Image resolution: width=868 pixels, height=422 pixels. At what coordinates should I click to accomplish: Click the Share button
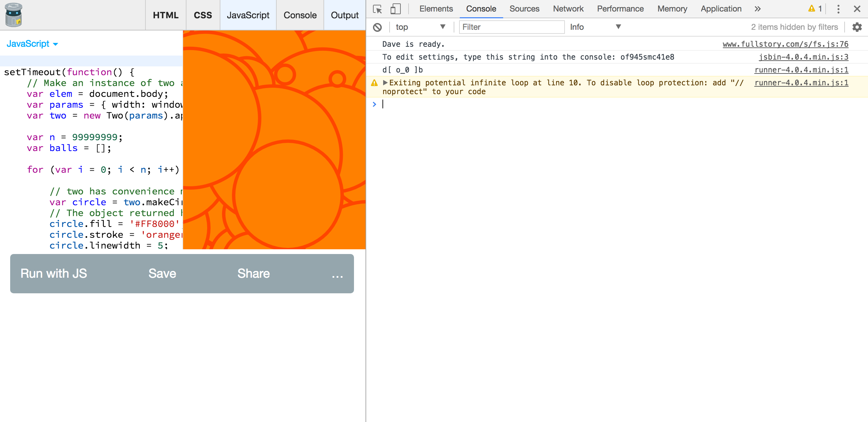tap(253, 273)
